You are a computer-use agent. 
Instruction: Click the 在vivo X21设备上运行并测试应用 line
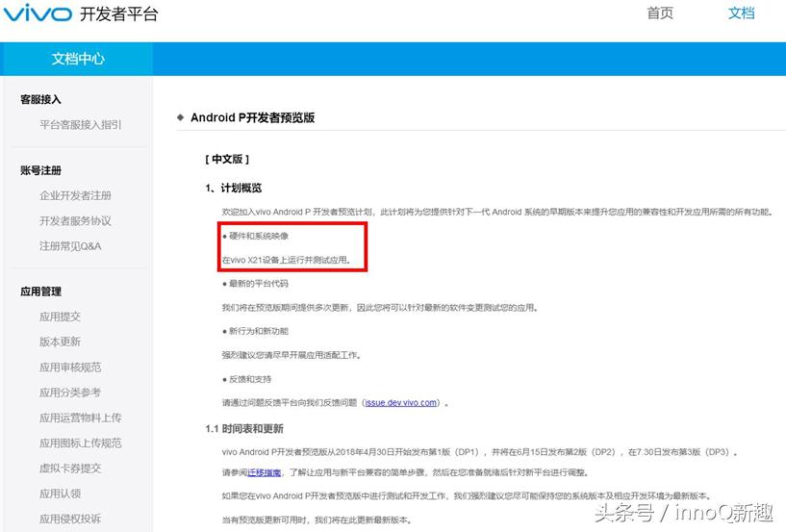tap(286, 260)
